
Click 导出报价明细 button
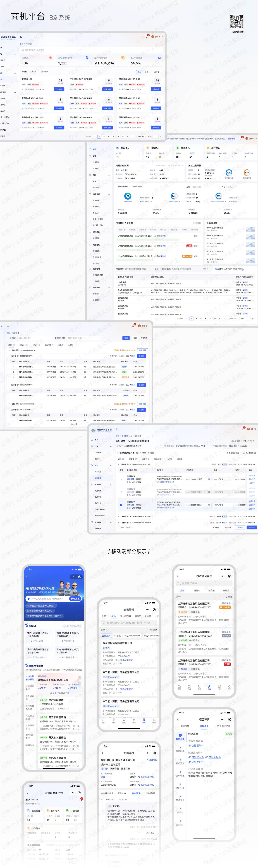point(233,453)
